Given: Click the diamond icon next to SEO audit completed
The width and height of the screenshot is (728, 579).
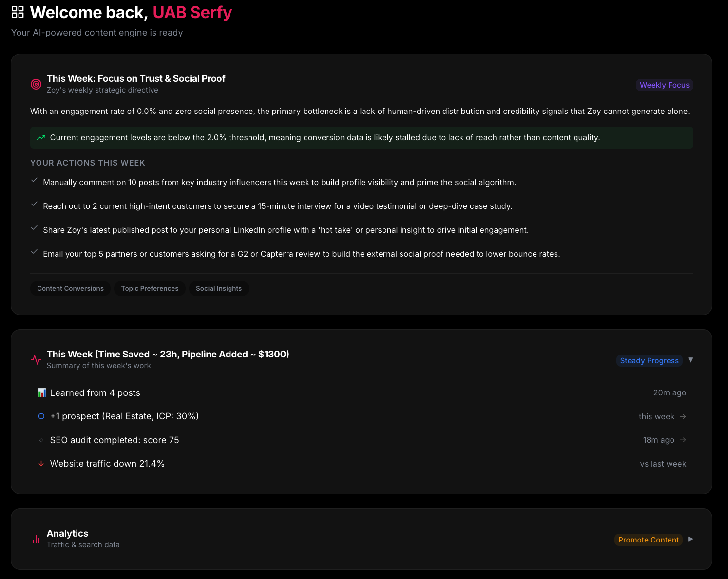Looking at the screenshot, I should [41, 440].
